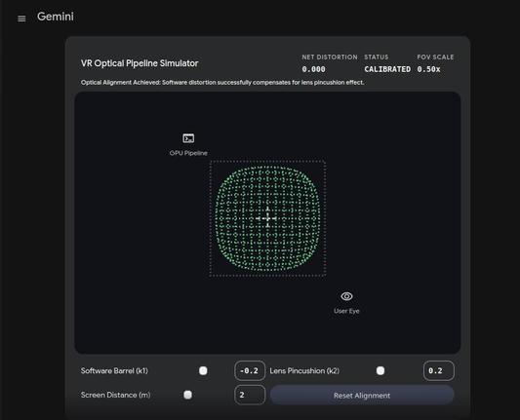This screenshot has width=520, height=420.
Task: Click the NET DISTORTION value 0.000
Action: 313,69
